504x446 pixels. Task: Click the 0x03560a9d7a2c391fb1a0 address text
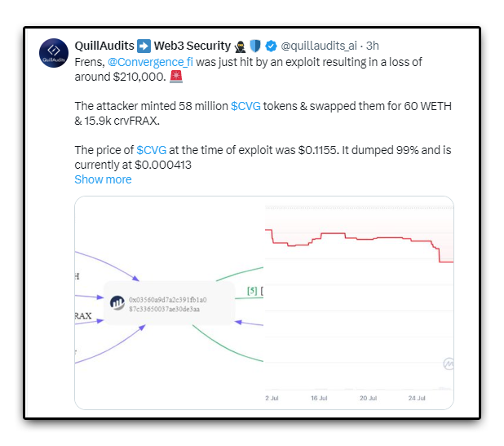[x=168, y=300]
